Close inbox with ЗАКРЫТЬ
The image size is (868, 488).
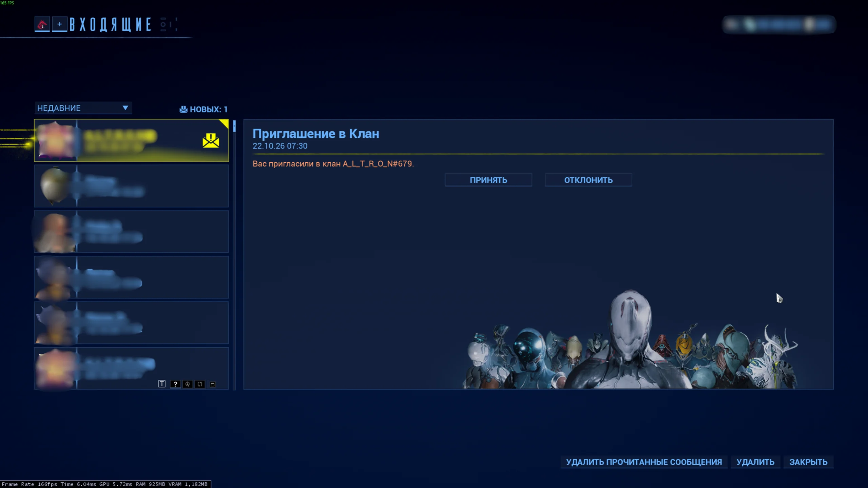pos(808,462)
